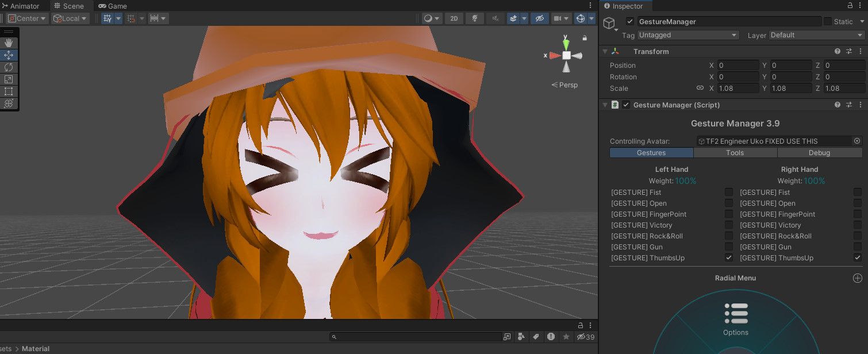Screen dimensions: 868x354
Task: Open Center pivot mode dropdown
Action: coord(27,18)
